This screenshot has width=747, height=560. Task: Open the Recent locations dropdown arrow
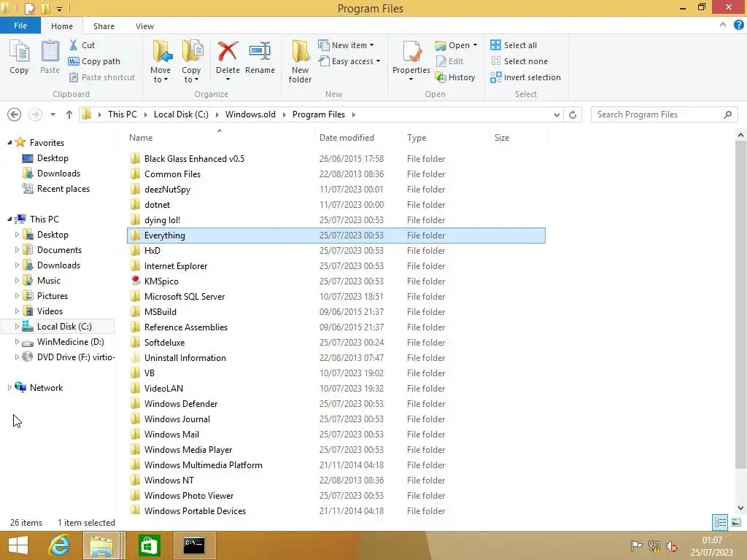coord(53,114)
